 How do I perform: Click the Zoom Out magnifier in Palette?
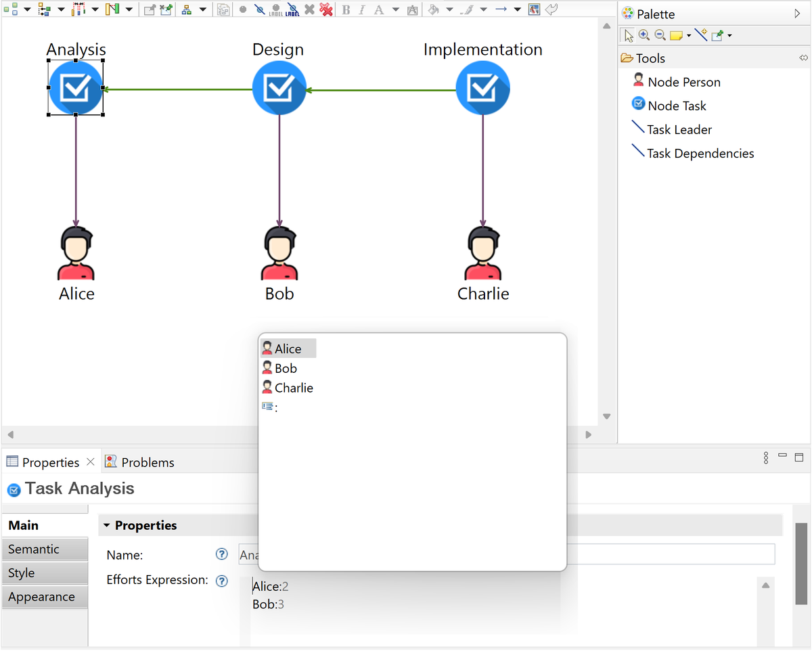coord(660,35)
